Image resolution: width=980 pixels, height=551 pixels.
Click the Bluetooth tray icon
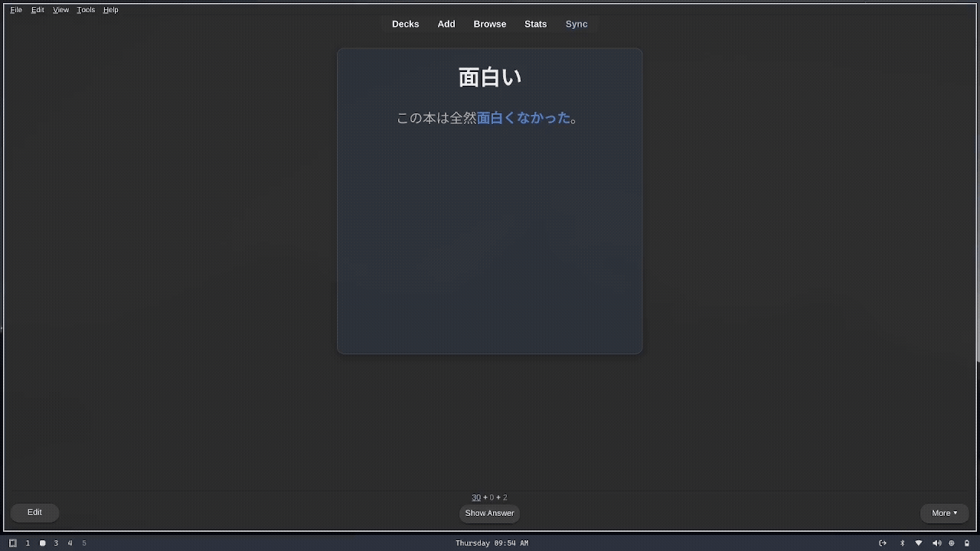click(902, 543)
